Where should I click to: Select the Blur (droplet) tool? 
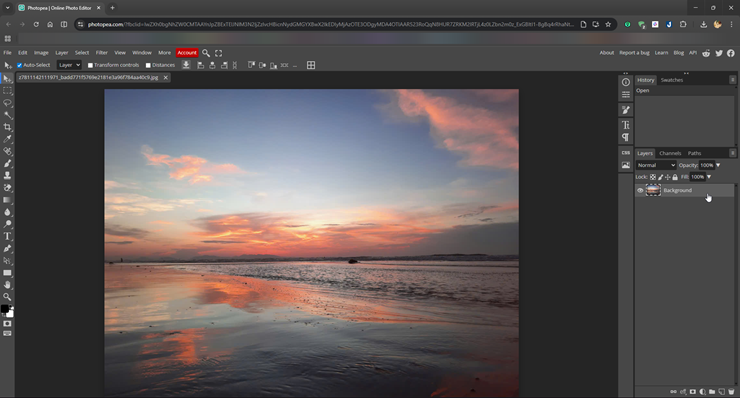(8, 212)
